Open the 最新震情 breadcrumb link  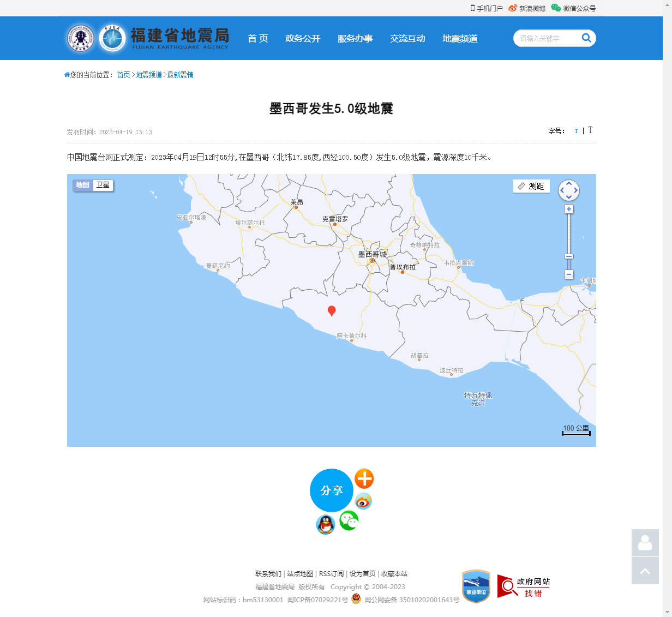coord(180,75)
